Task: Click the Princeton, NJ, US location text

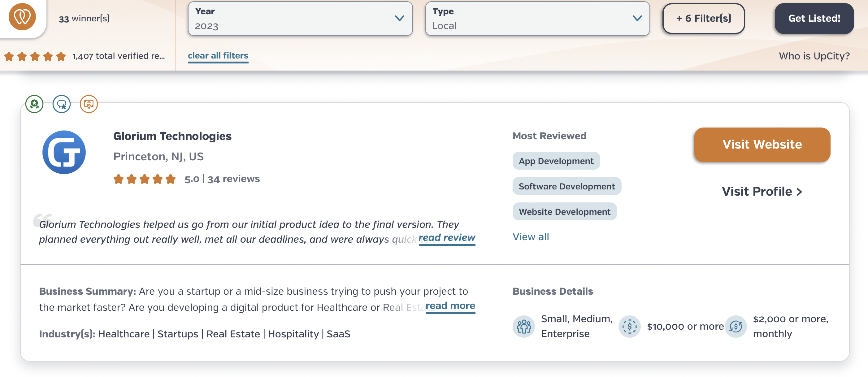Action: (158, 157)
